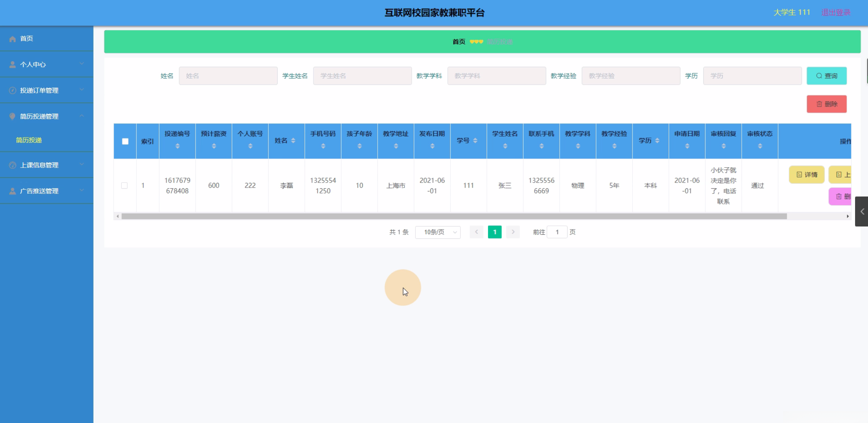
Task: Click the table horizontal scrollbar
Action: click(454, 216)
